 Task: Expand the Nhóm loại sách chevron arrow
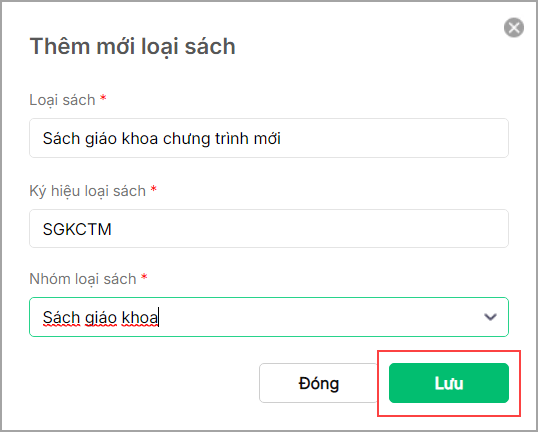click(490, 317)
